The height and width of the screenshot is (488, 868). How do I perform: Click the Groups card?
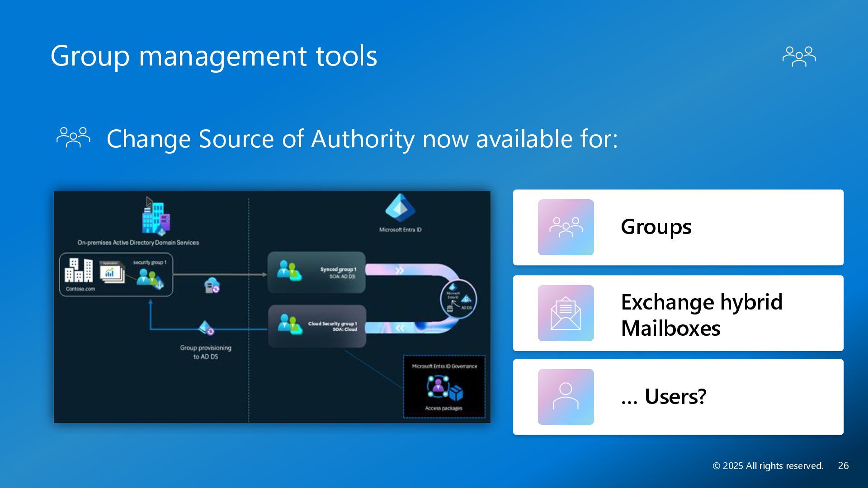pos(678,227)
